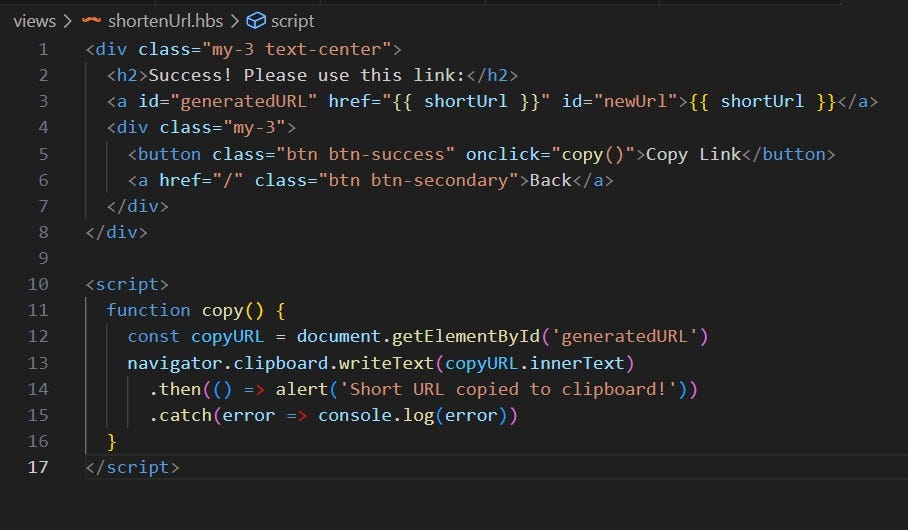This screenshot has width=908, height=530.
Task: Click the closing brace on line 16
Action: tap(112, 442)
